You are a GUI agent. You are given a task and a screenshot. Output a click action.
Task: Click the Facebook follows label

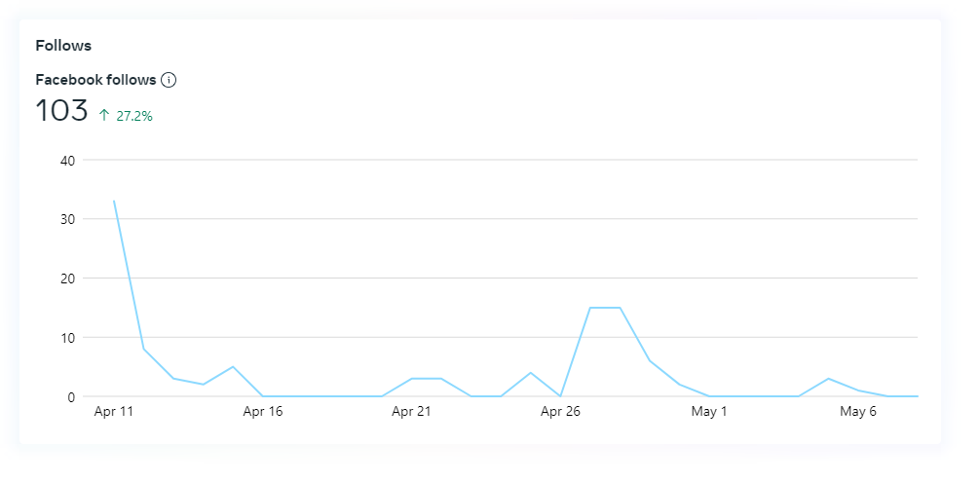pos(95,80)
